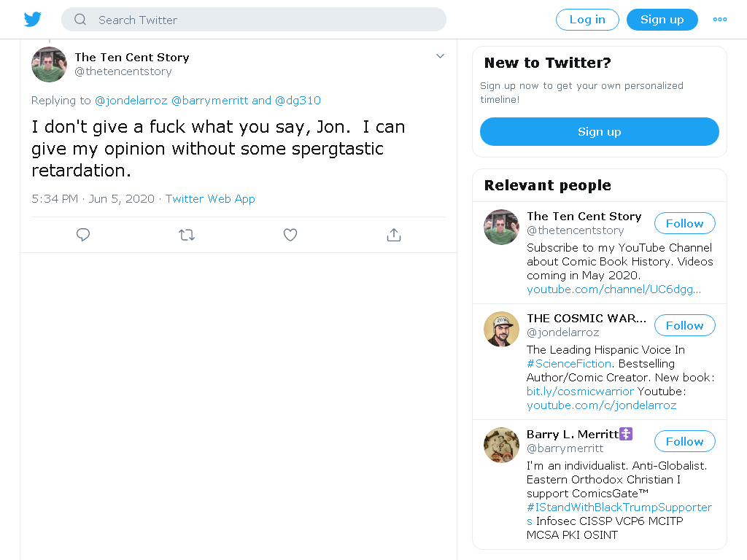Open The Ten Cent Story tweet avatar
Viewport: 747px width, 560px height.
click(49, 64)
